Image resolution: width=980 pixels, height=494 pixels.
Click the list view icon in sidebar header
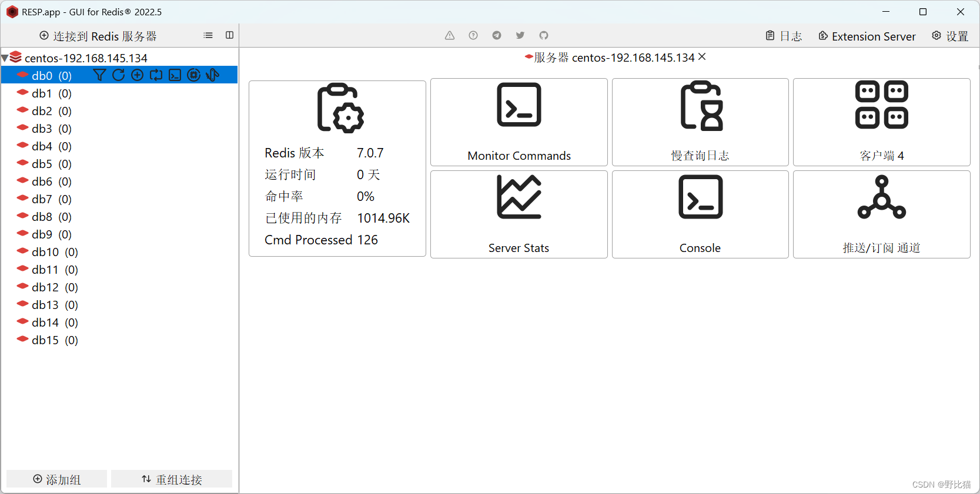(x=208, y=35)
